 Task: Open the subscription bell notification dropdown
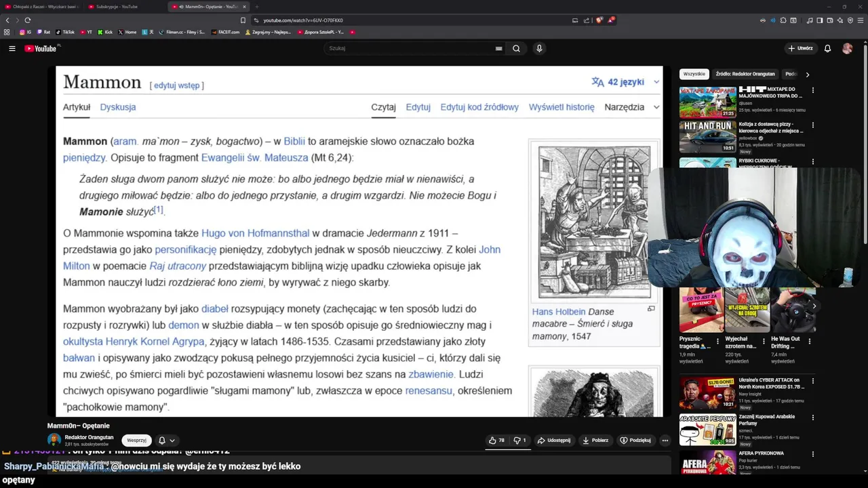pyautogui.click(x=166, y=441)
